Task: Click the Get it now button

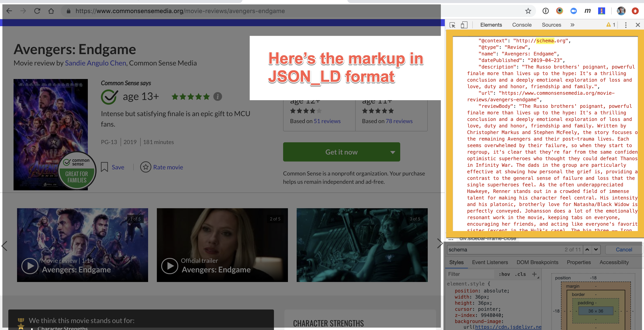Action: 341,152
